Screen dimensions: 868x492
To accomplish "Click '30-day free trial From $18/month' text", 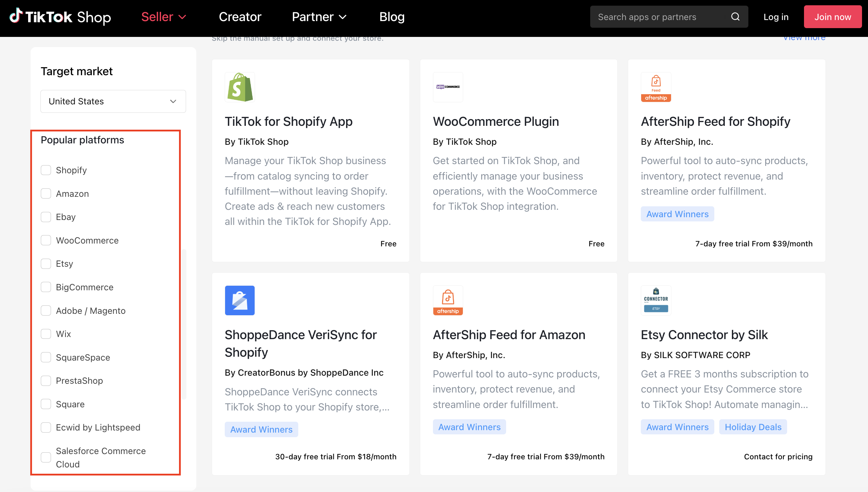I will [336, 457].
